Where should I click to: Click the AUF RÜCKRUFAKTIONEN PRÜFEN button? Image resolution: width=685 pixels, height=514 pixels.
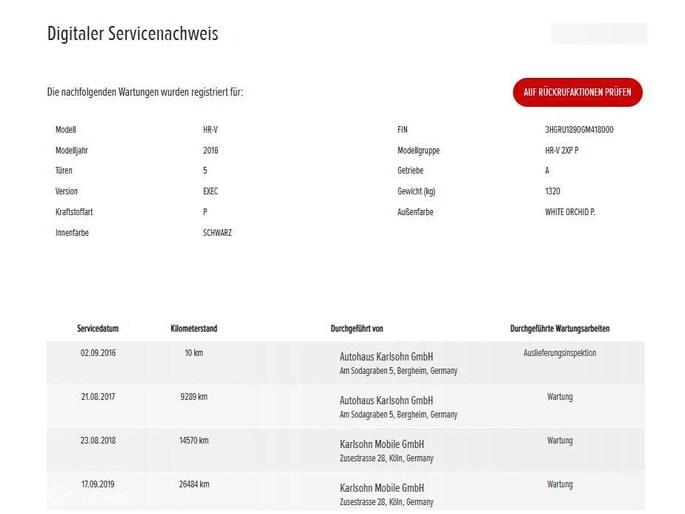click(577, 92)
